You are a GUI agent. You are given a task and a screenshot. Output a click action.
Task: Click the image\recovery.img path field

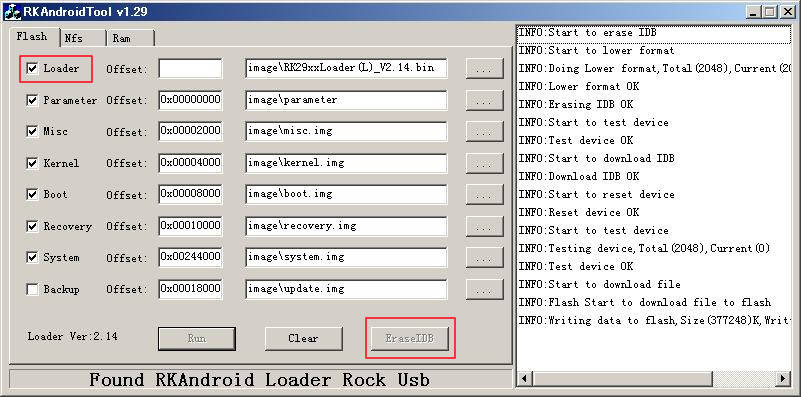pyautogui.click(x=346, y=226)
